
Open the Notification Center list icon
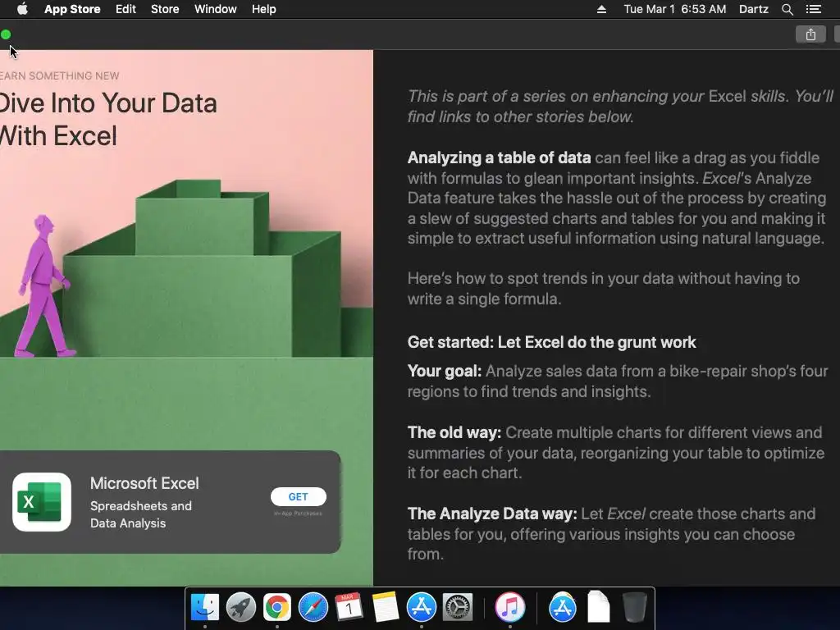point(813,9)
